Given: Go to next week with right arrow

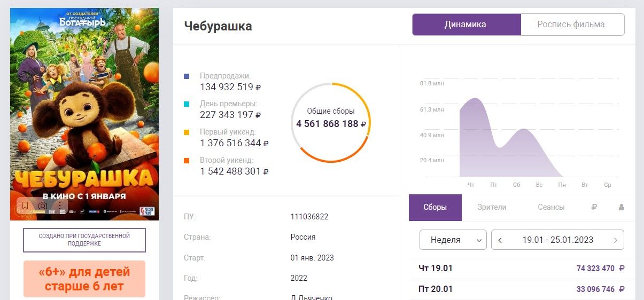Looking at the screenshot, I should pos(616,240).
